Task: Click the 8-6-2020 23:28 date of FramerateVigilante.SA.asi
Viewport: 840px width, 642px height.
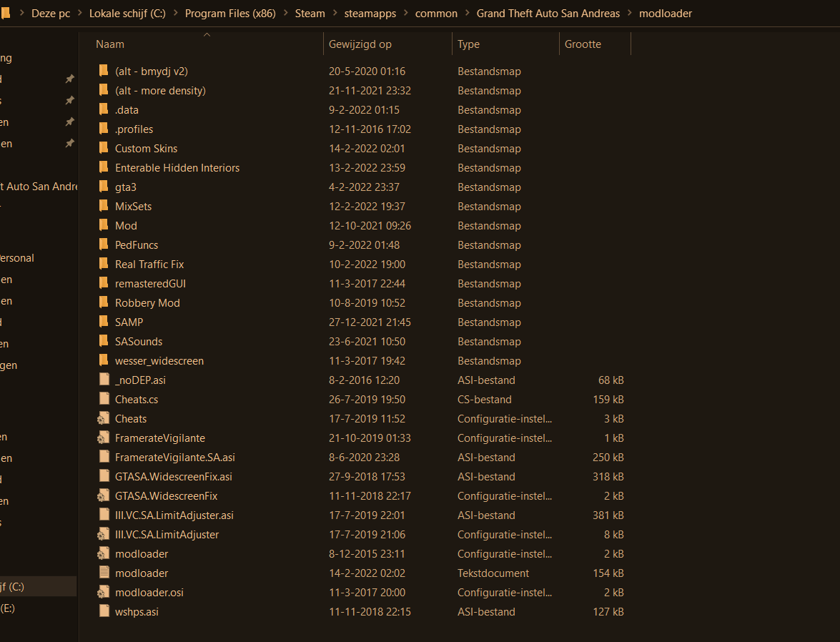Action: [x=365, y=457]
